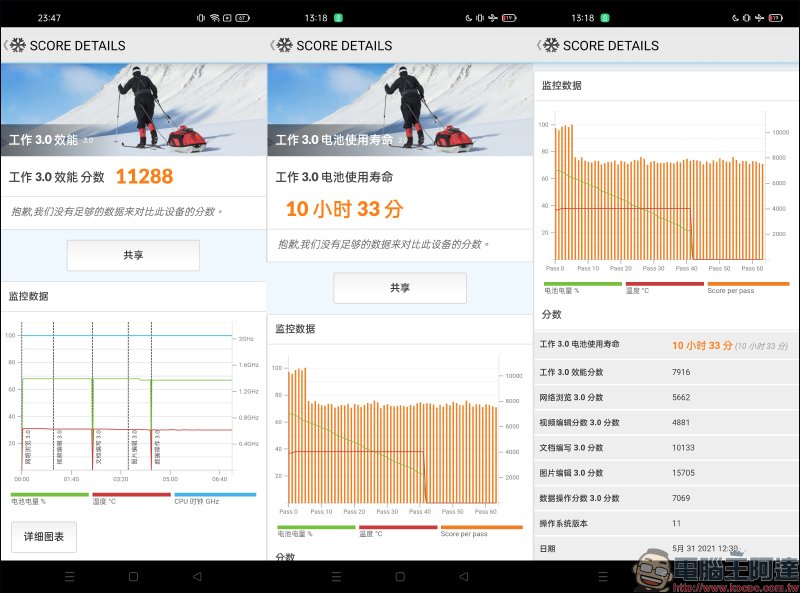Tap the back chevron in the left phone header
This screenshot has height=593, width=800.
point(5,45)
